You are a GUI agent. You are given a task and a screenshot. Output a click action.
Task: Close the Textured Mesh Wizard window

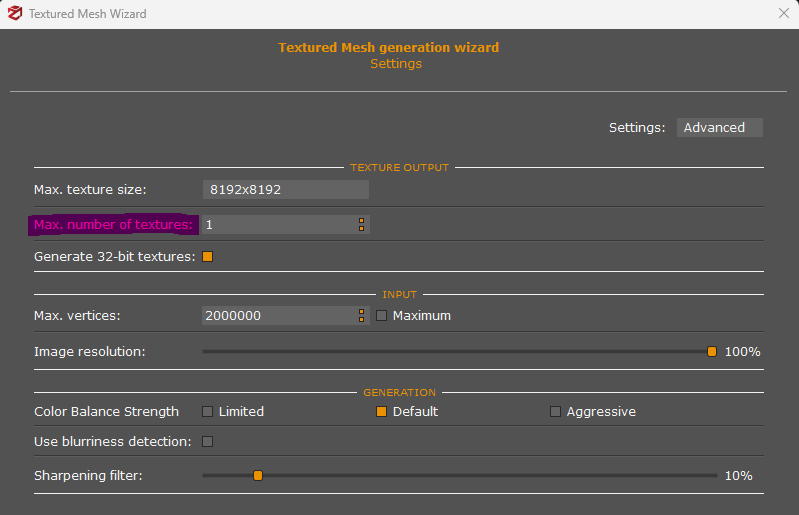[x=784, y=14]
